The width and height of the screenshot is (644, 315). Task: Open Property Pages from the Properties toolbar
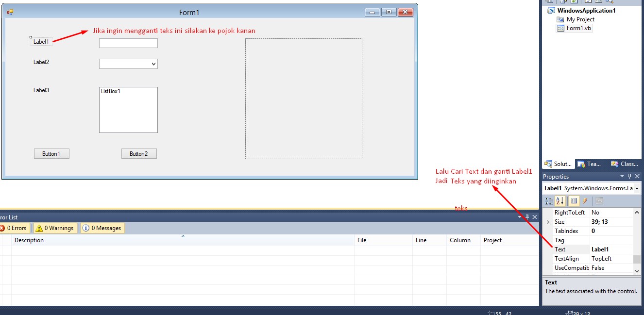(x=599, y=200)
